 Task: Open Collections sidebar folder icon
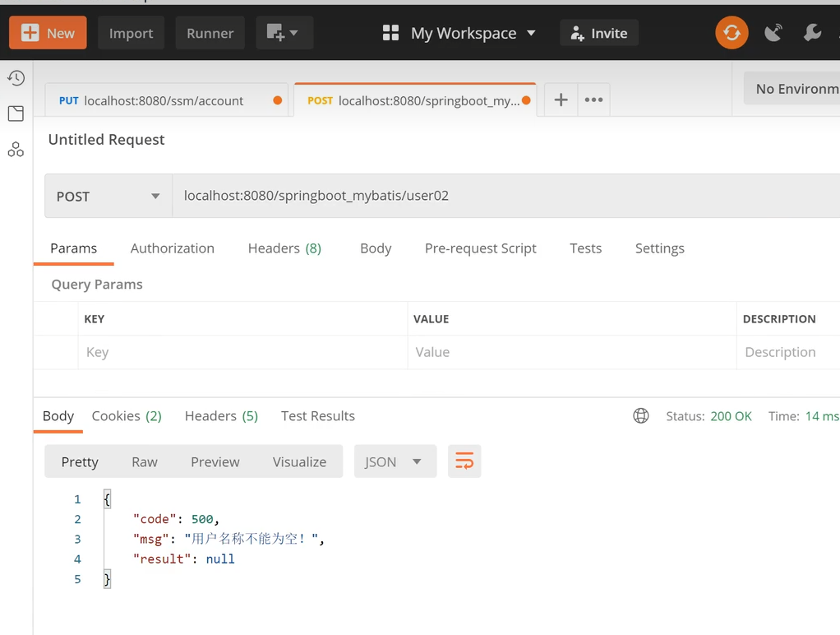tap(16, 114)
